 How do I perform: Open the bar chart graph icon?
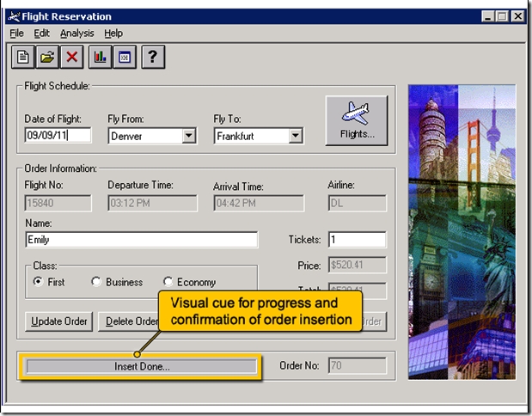[100, 57]
